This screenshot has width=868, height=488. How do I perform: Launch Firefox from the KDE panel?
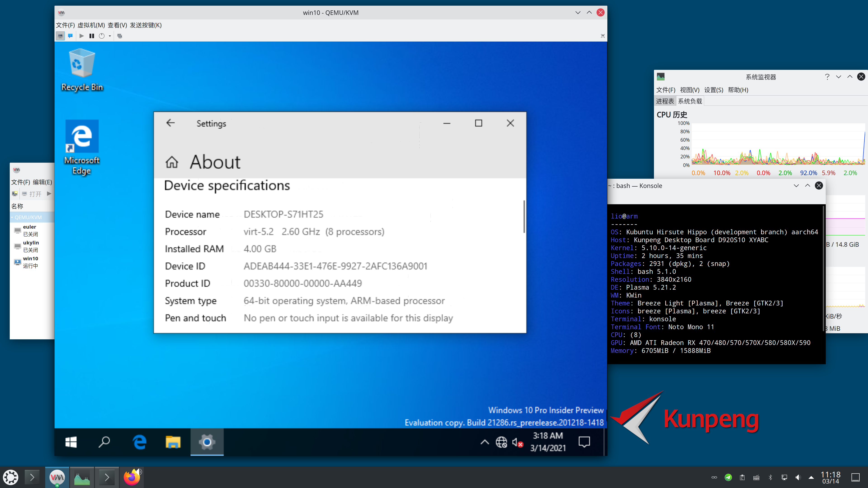132,477
